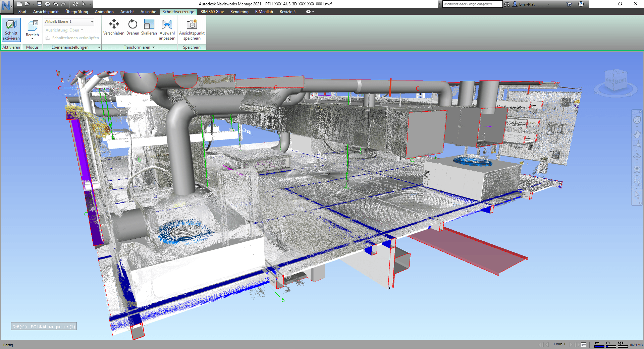
Task: Click the ViewCube Rechts face
Action: point(620,81)
